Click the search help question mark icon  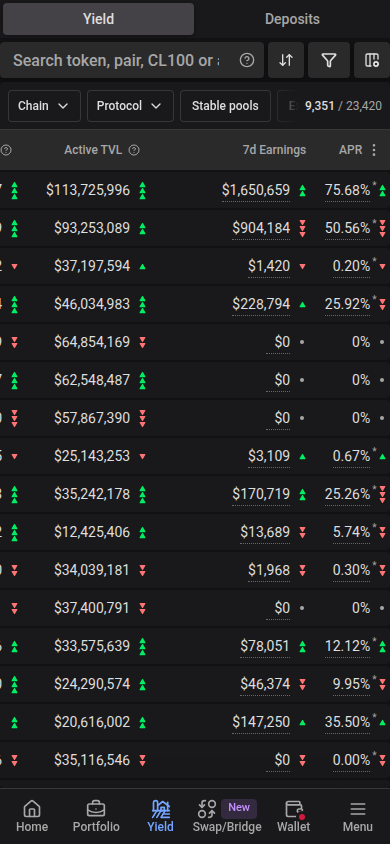247,60
